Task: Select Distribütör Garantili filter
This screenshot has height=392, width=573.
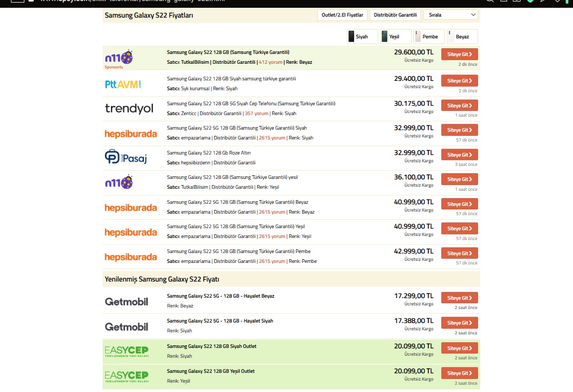Action: [396, 15]
